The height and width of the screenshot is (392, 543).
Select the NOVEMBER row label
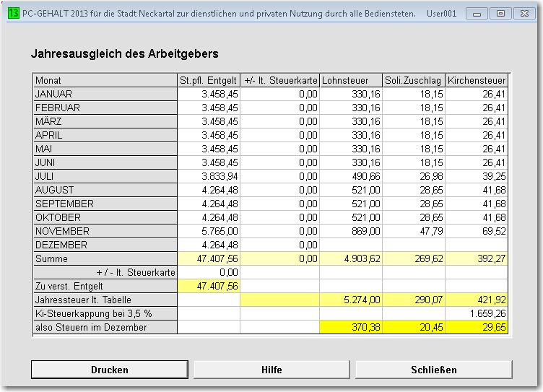[x=105, y=231]
